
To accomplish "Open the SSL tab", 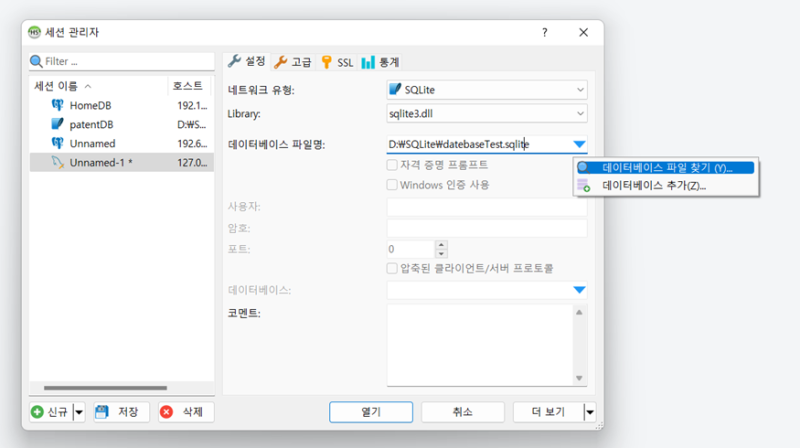I will [x=337, y=62].
